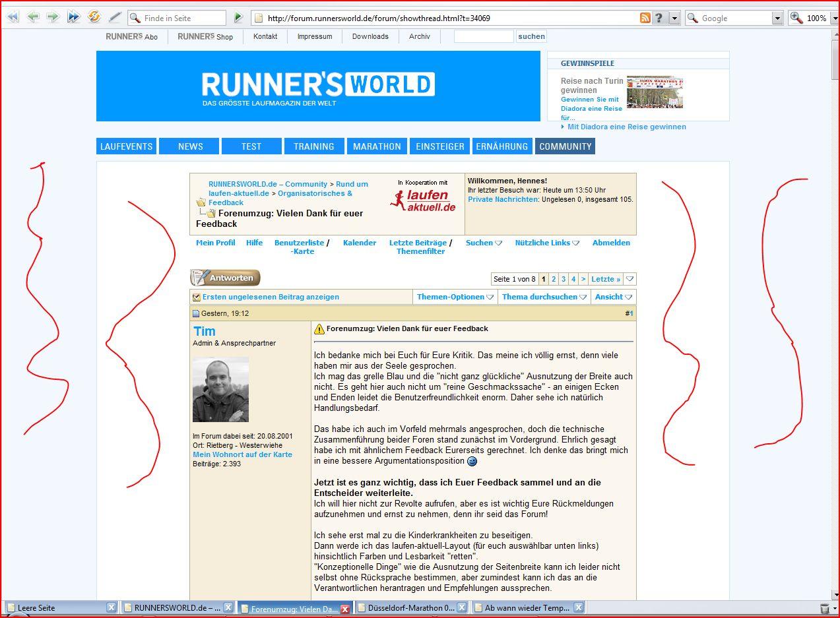Open the address bar dropdown arrow
The image size is (840, 618).
(x=674, y=18)
